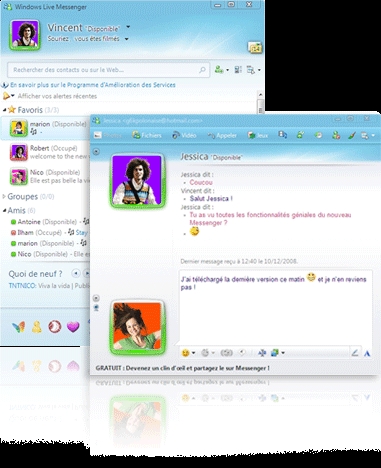This screenshot has height=468, width=381.
Task: Change the contact list layout icon
Action: tap(238, 70)
